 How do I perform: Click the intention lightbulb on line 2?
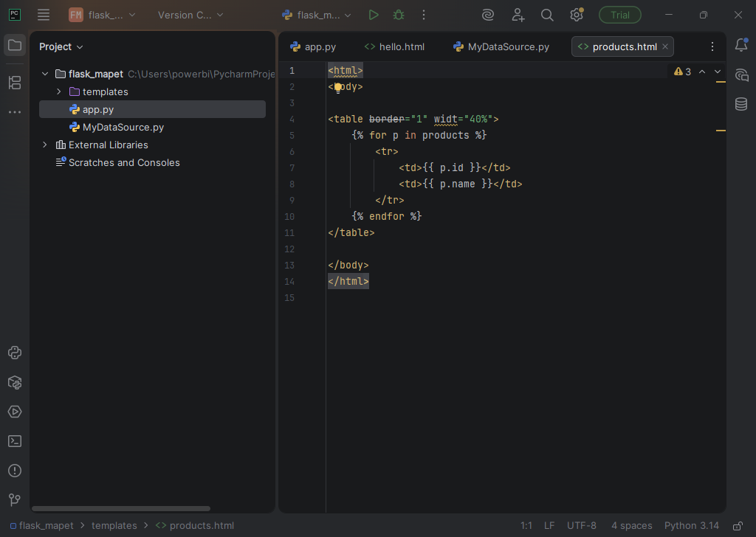[x=338, y=88]
